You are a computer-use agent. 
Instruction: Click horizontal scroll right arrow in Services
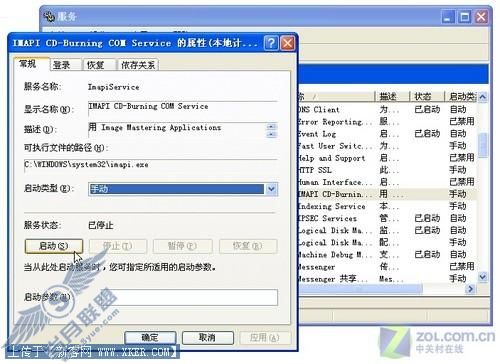click(x=470, y=289)
